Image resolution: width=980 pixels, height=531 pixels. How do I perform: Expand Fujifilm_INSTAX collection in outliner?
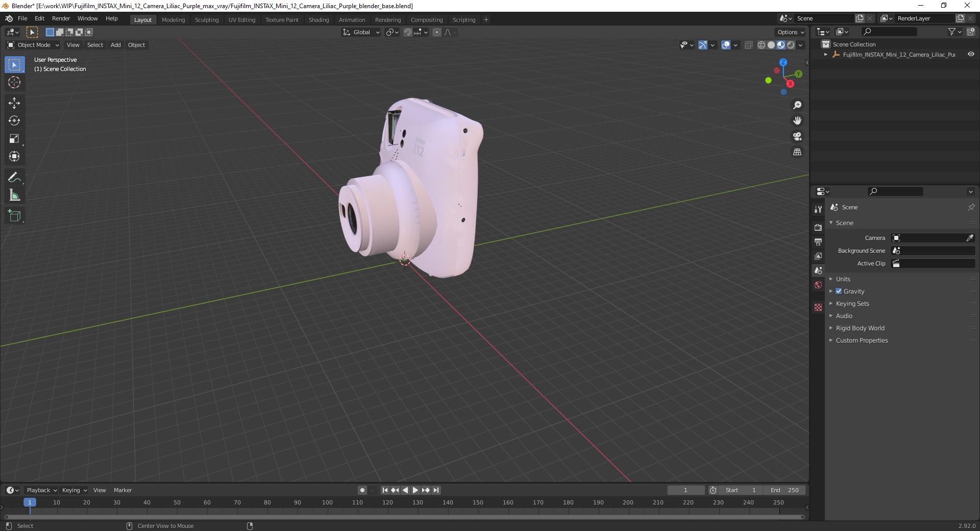(x=826, y=54)
